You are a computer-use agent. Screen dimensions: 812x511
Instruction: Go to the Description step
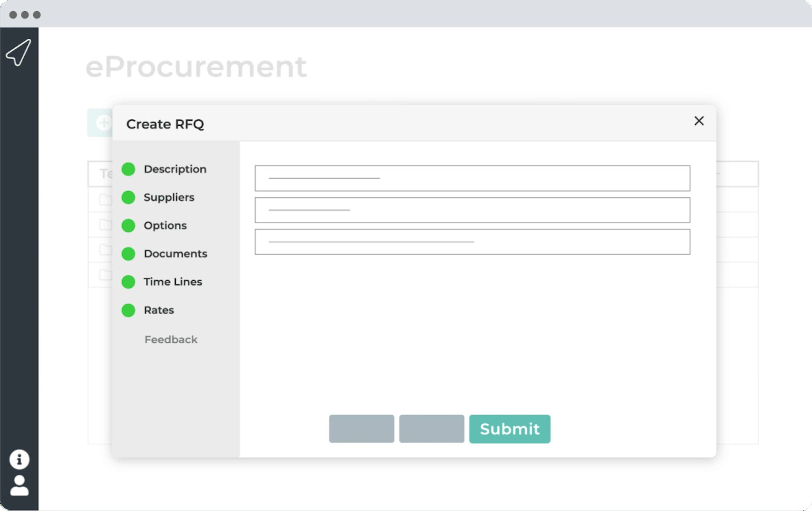pyautogui.click(x=175, y=169)
